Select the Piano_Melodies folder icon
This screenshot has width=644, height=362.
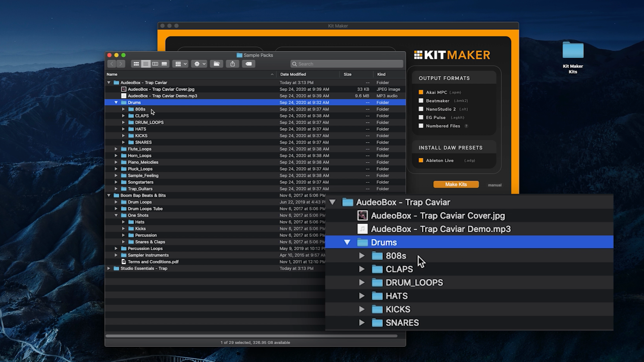124,162
